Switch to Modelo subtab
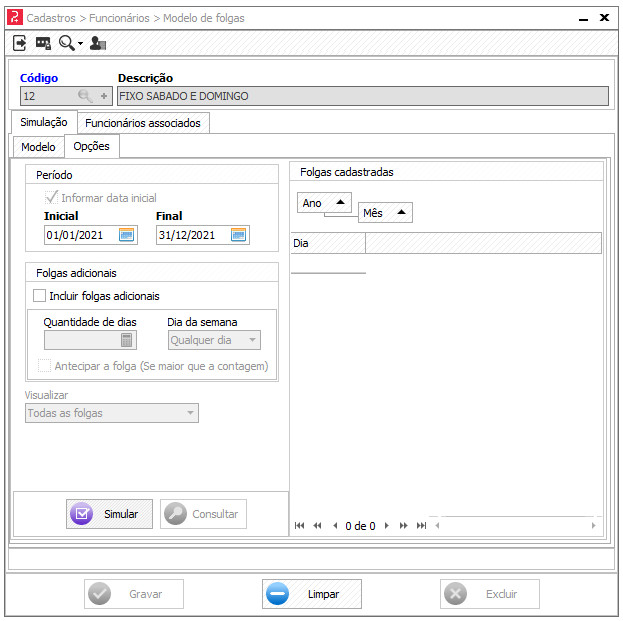 [x=39, y=147]
